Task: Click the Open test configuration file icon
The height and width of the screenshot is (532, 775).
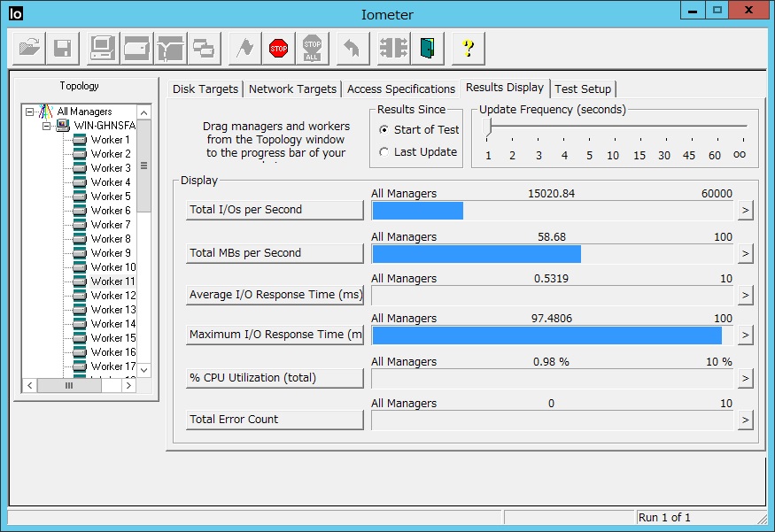Action: (x=30, y=48)
